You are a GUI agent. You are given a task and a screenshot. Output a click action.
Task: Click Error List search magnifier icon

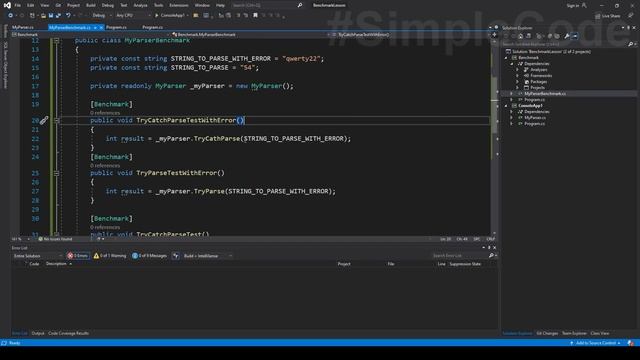coord(491,256)
